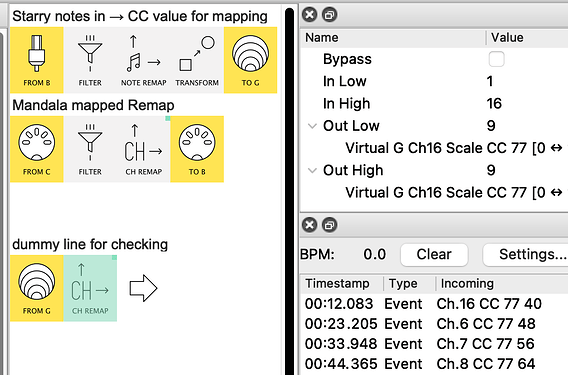
Task: Edit the Out High value 9
Action: [491, 170]
